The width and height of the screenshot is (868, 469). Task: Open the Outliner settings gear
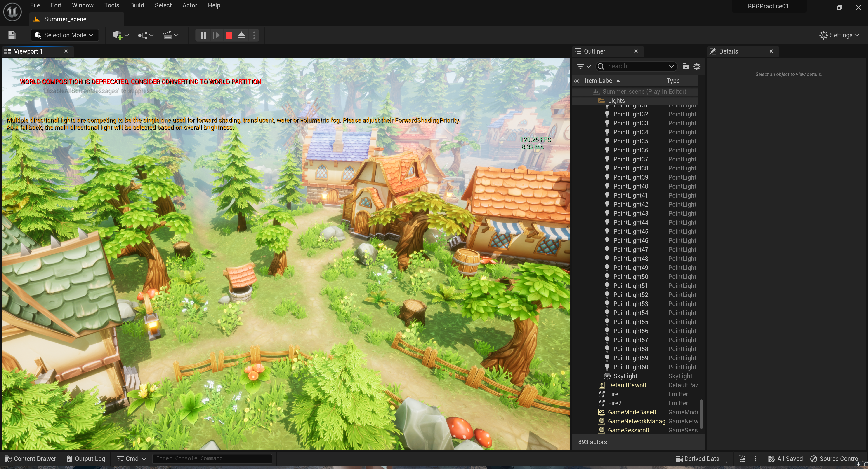tap(697, 66)
